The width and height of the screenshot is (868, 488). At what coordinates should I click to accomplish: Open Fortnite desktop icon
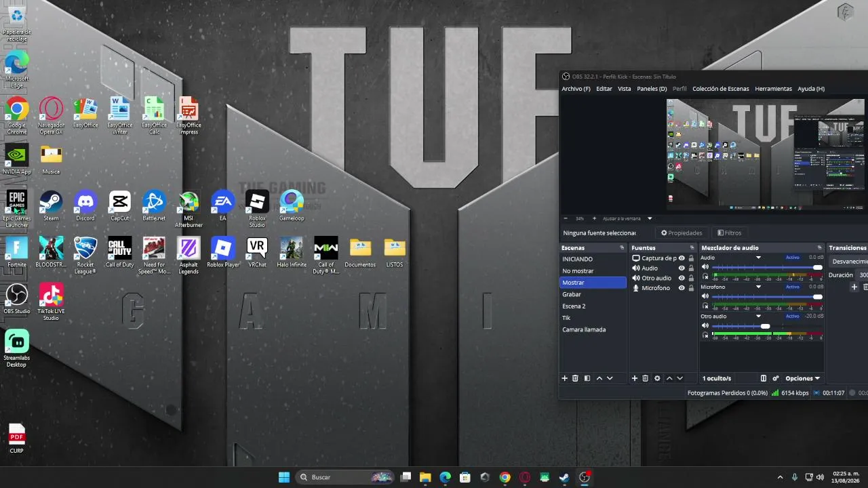click(x=16, y=251)
